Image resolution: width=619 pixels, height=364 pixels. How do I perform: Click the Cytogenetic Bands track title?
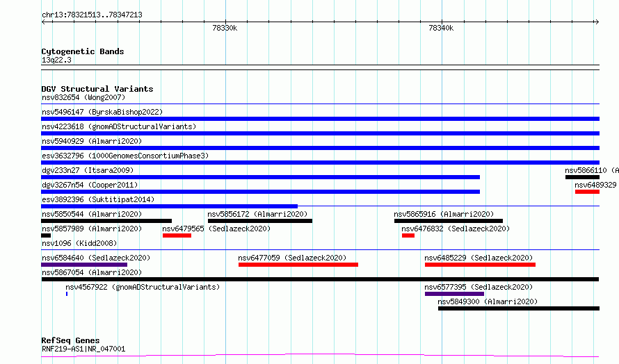pyautogui.click(x=83, y=51)
